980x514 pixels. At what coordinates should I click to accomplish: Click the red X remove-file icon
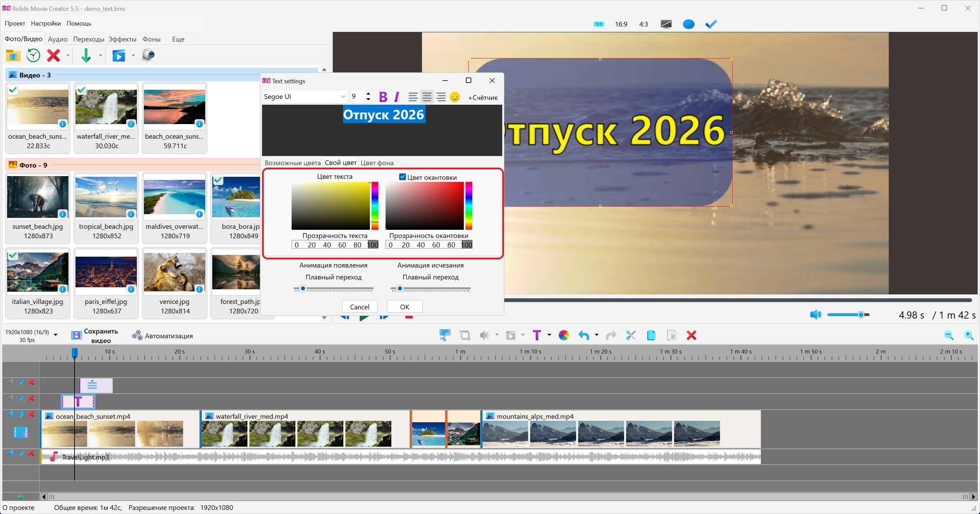tap(53, 55)
